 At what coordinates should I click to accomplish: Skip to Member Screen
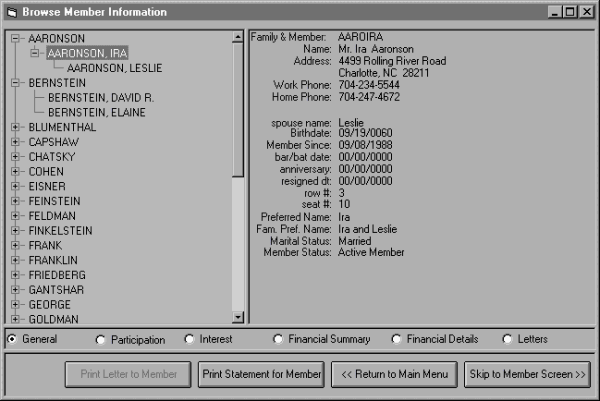[527, 375]
